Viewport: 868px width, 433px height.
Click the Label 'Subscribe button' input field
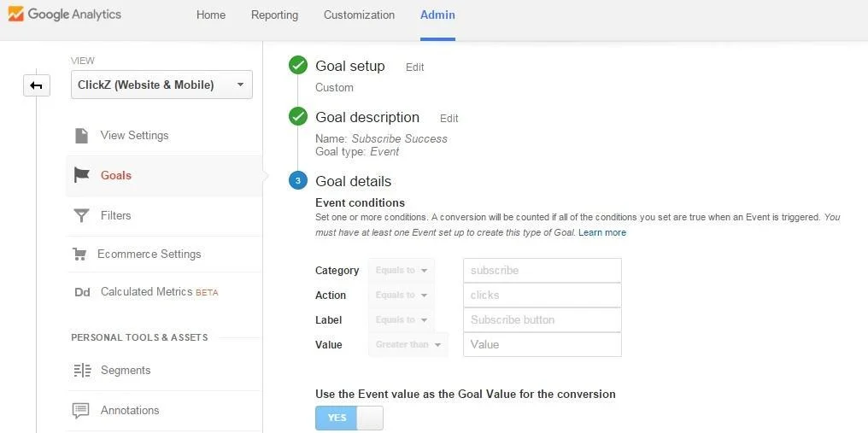[542, 320]
